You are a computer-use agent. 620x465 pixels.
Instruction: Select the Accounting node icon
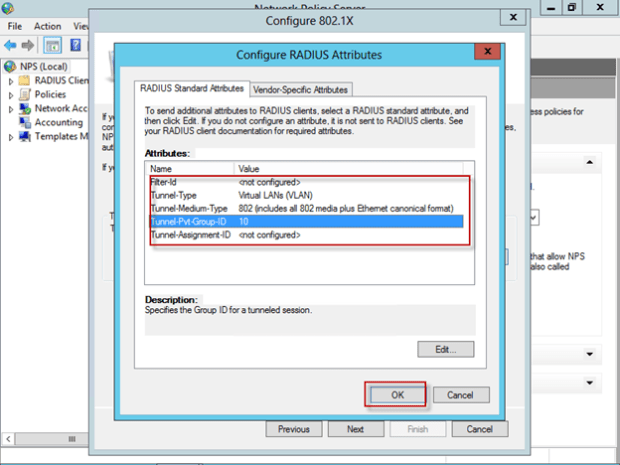[x=26, y=122]
